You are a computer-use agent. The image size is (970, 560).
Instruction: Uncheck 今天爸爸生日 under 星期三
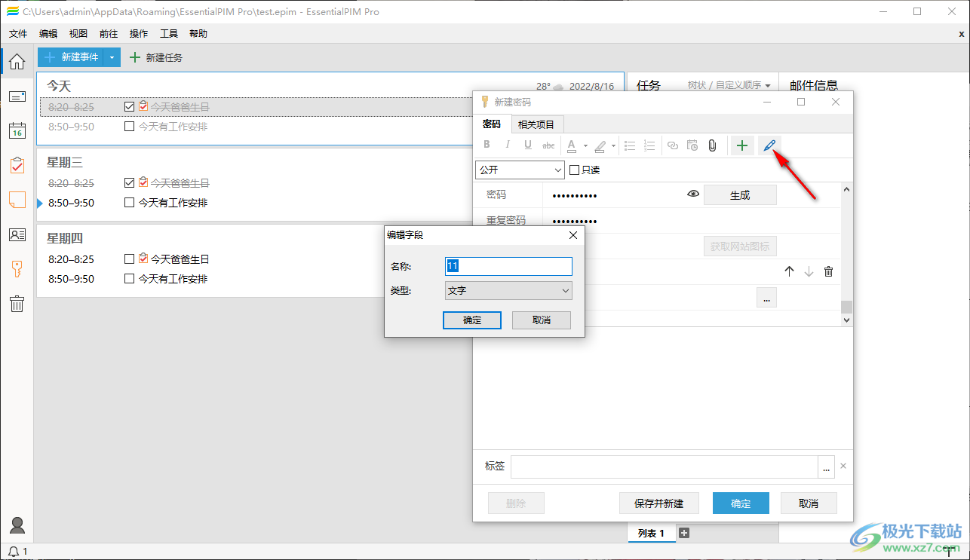(x=129, y=182)
